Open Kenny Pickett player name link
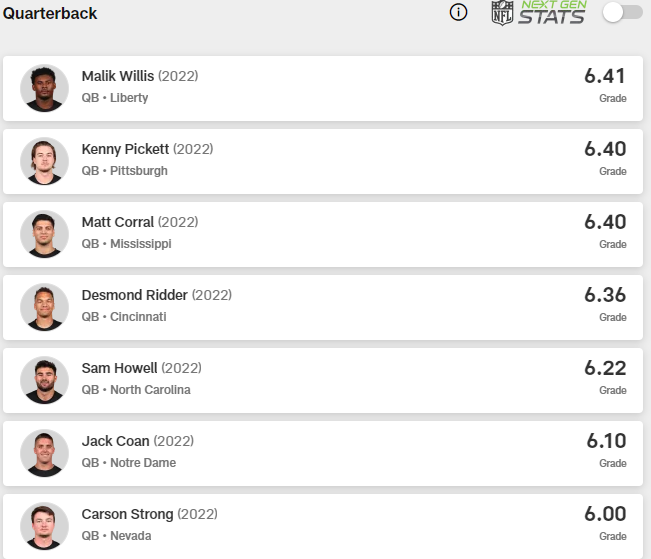 (125, 149)
